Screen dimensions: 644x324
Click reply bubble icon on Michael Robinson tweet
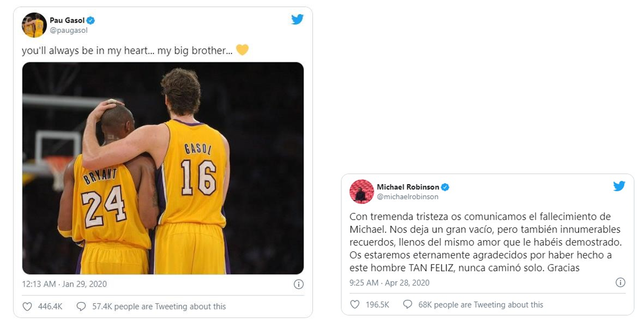pos(407,304)
